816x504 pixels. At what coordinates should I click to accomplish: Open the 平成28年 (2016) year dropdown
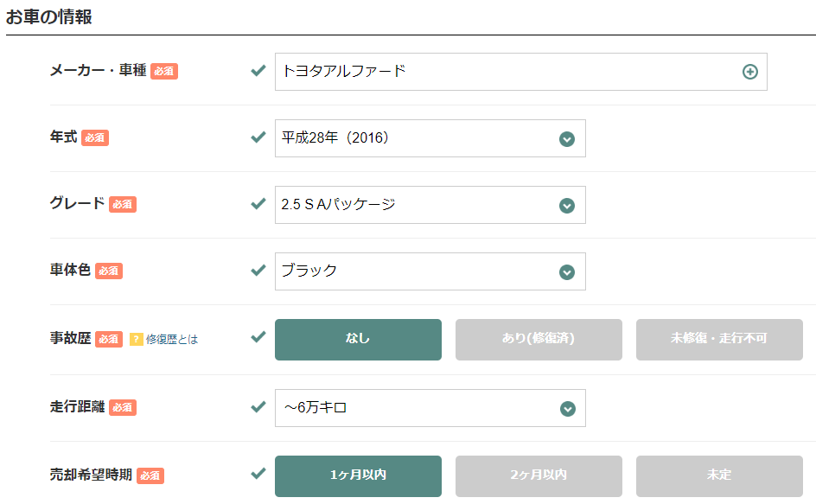click(430, 138)
